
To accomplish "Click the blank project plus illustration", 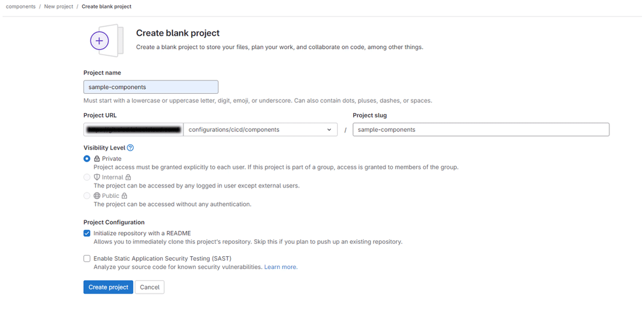I will [x=100, y=41].
